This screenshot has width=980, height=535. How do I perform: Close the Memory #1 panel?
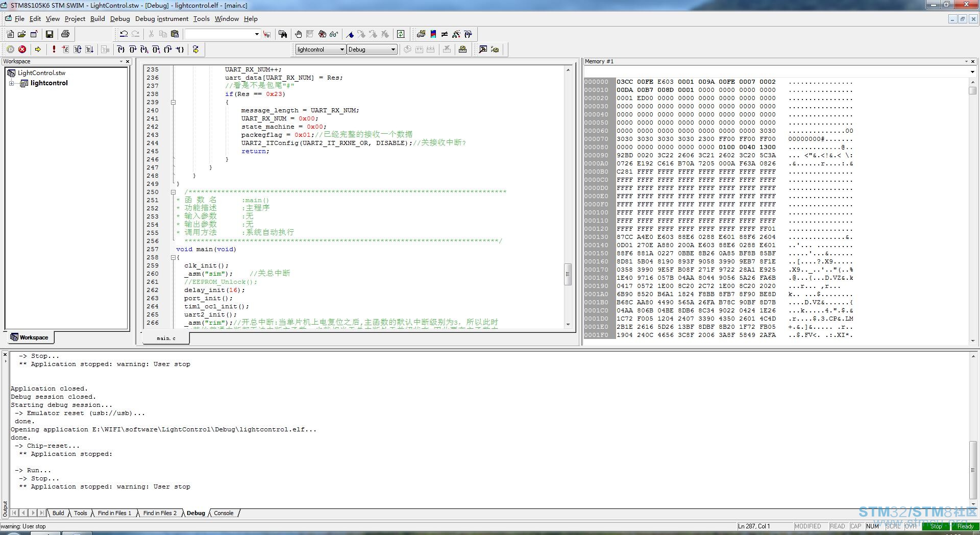(973, 61)
